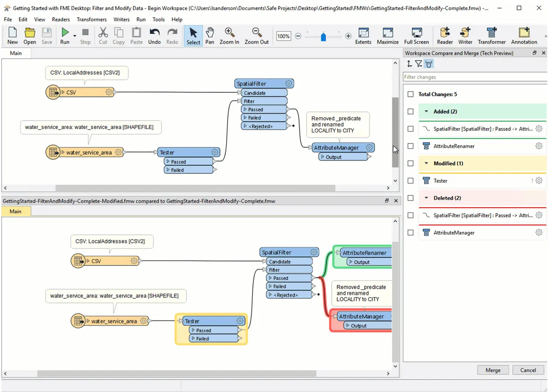
Task: Select the highlighted Main tab in compare pane
Action: [x=16, y=211]
